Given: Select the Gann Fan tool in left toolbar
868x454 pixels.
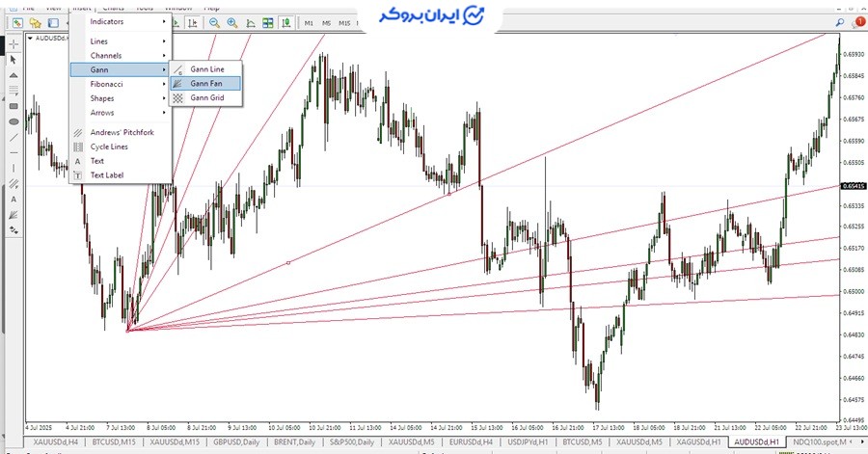Looking at the screenshot, I should pos(14,215).
